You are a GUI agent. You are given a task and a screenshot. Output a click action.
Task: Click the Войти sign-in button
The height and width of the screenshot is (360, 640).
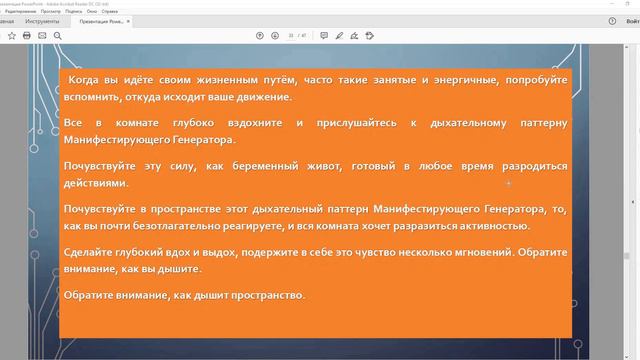[633, 21]
